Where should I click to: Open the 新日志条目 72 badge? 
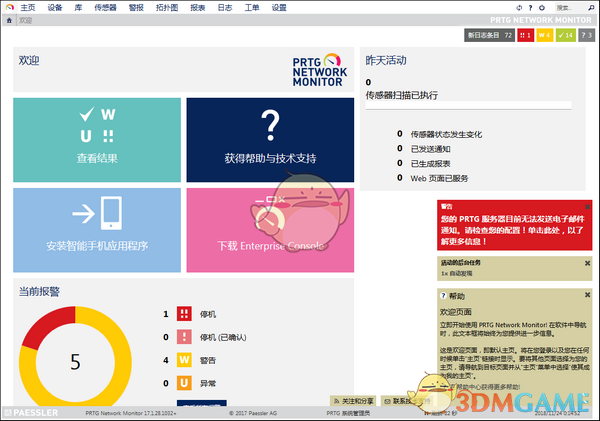[x=489, y=35]
